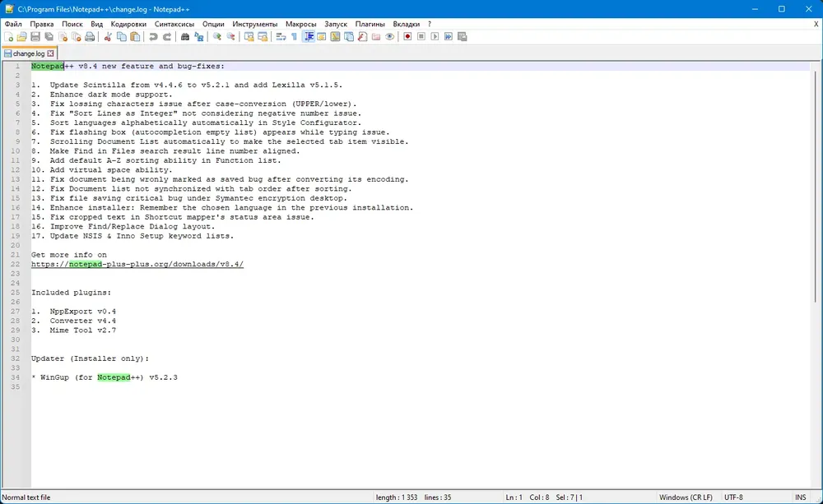Open the Function List icon
The image size is (823, 504).
(363, 37)
